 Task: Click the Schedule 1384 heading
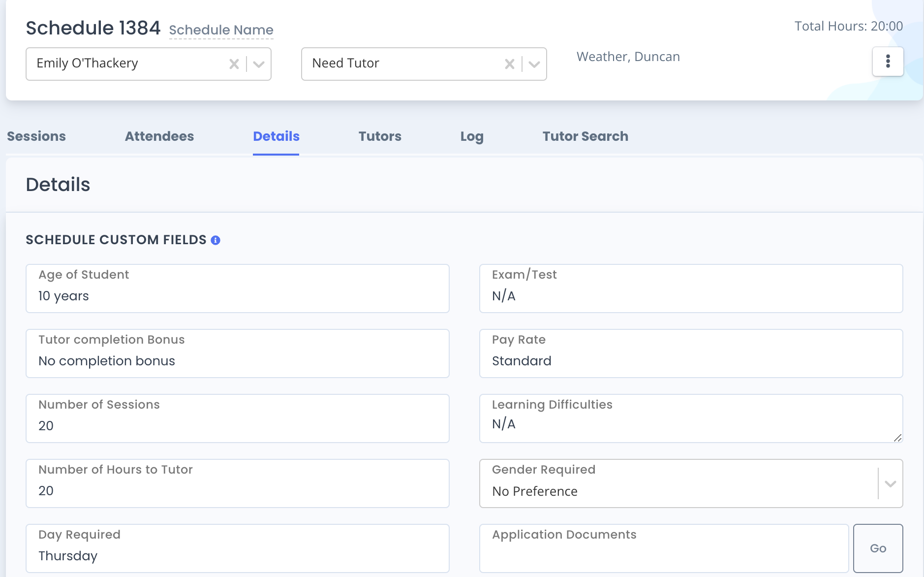pyautogui.click(x=93, y=28)
